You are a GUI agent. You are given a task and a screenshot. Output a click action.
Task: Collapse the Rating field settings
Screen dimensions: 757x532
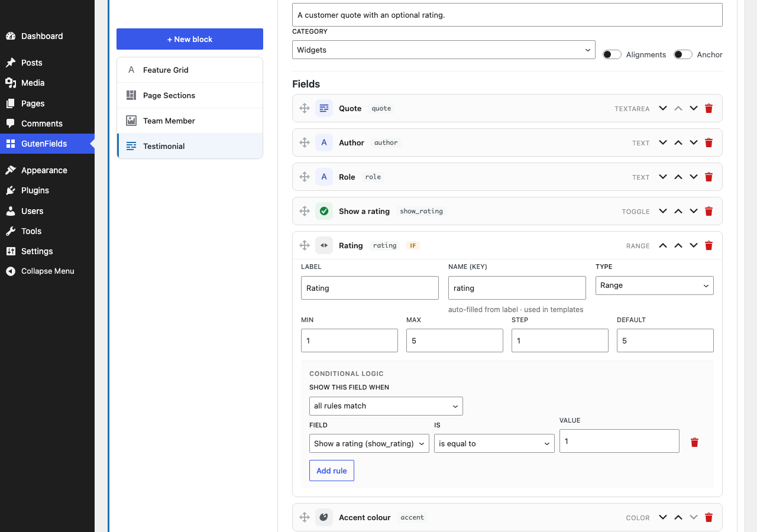point(663,245)
